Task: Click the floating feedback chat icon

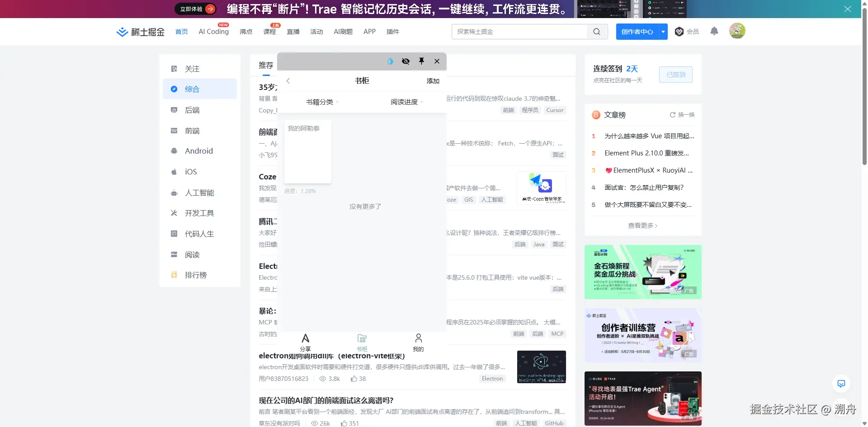Action: point(841,384)
